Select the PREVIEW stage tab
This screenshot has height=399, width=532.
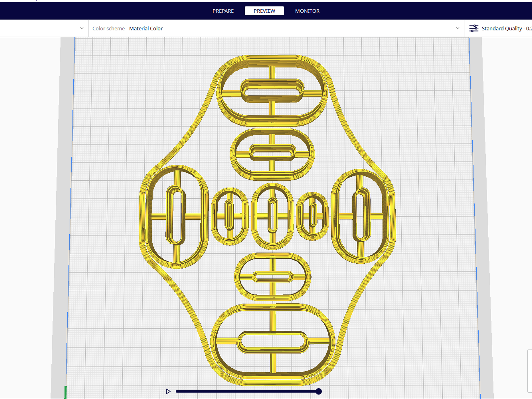tap(264, 11)
